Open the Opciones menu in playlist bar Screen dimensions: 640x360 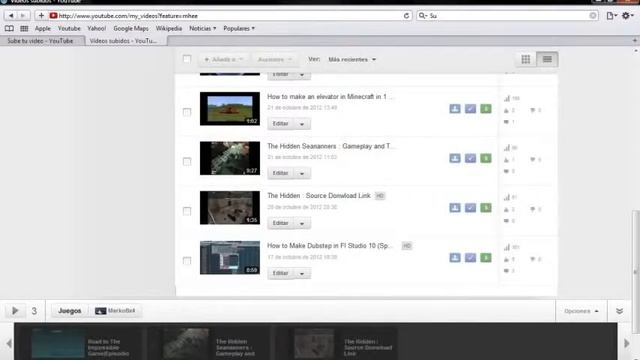[x=581, y=311]
